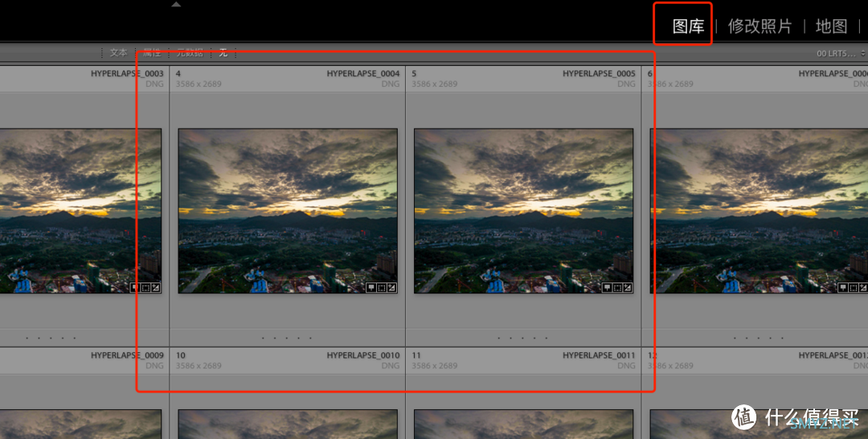
Task: Click develop adjustments badge on HYPERLAPSE_0006
Action: click(x=863, y=287)
